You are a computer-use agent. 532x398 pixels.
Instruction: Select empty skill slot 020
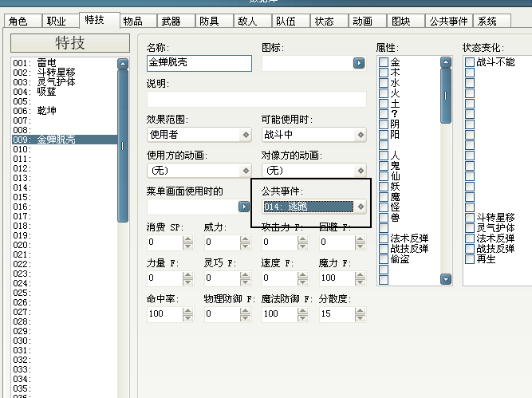[x=65, y=245]
